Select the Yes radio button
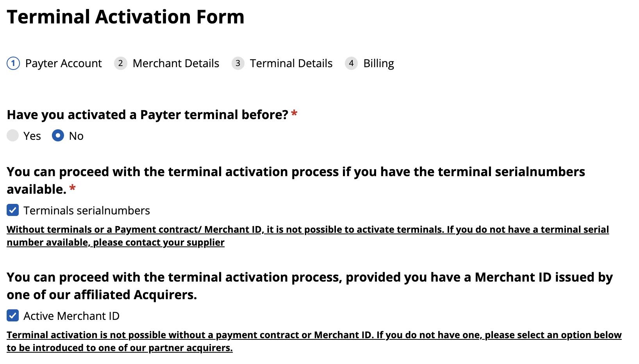The width and height of the screenshot is (639, 364). 13,136
